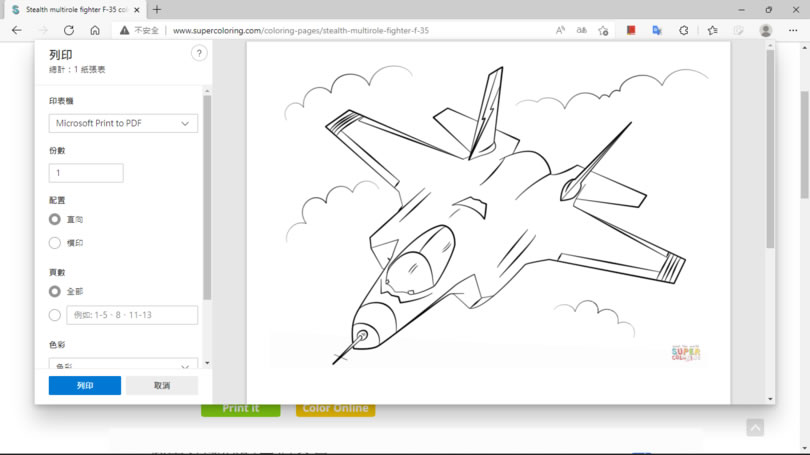Refresh the page with reload icon

point(69,30)
